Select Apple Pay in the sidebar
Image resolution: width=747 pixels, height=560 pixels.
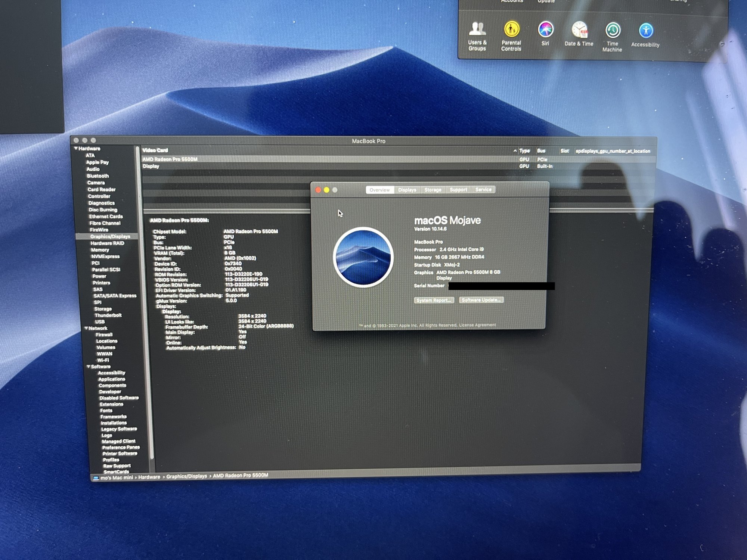pyautogui.click(x=97, y=162)
